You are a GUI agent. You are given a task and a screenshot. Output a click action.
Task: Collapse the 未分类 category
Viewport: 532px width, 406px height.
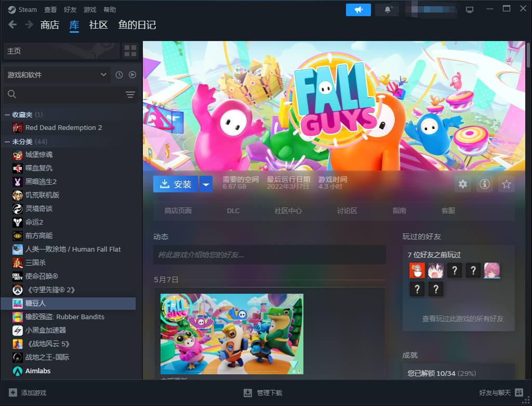pos(7,142)
